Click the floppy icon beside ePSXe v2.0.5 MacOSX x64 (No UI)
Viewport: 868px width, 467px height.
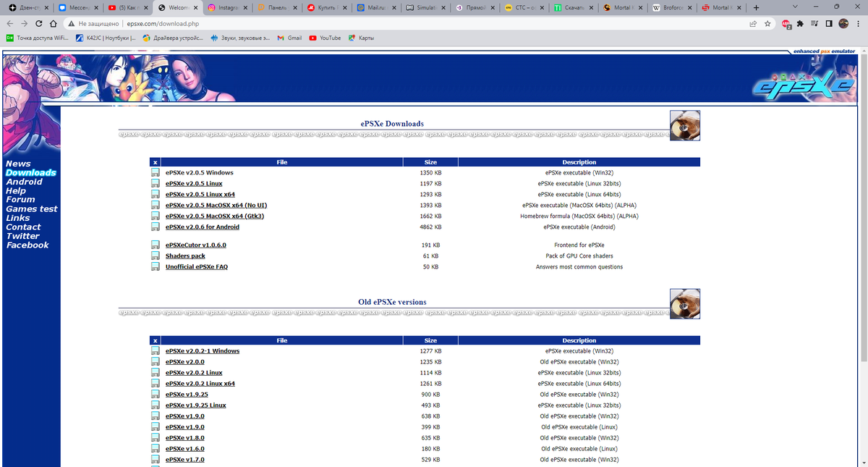pyautogui.click(x=155, y=206)
